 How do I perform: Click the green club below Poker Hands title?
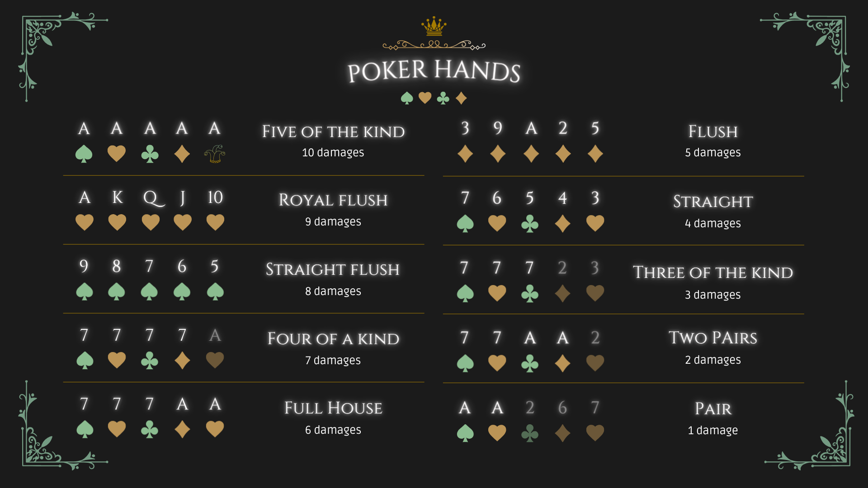[x=443, y=98]
